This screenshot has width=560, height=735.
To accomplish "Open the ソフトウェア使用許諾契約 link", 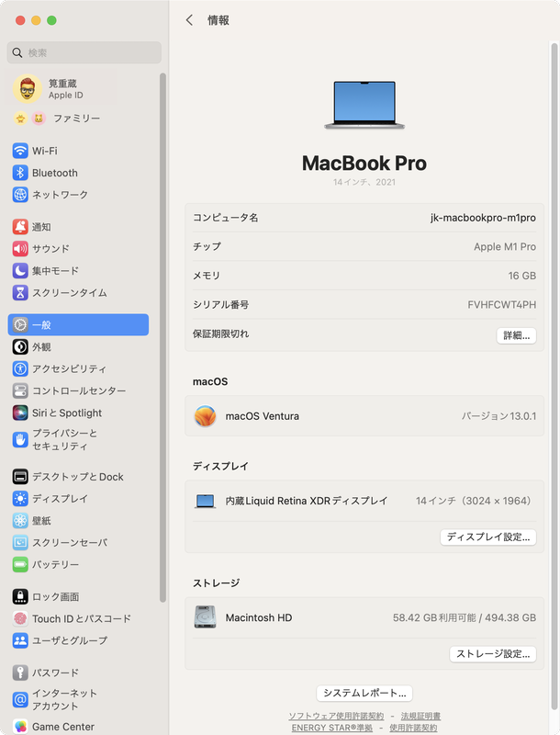I will click(x=336, y=717).
